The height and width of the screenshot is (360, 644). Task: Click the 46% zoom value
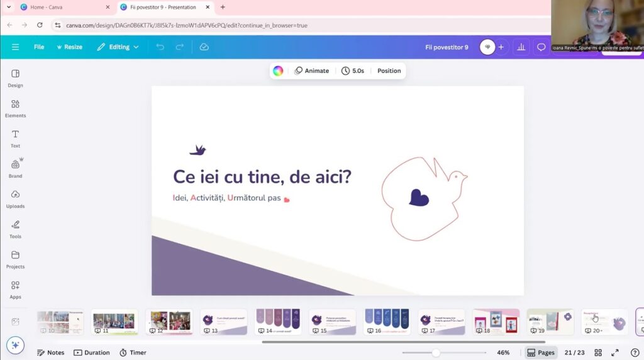pyautogui.click(x=503, y=352)
